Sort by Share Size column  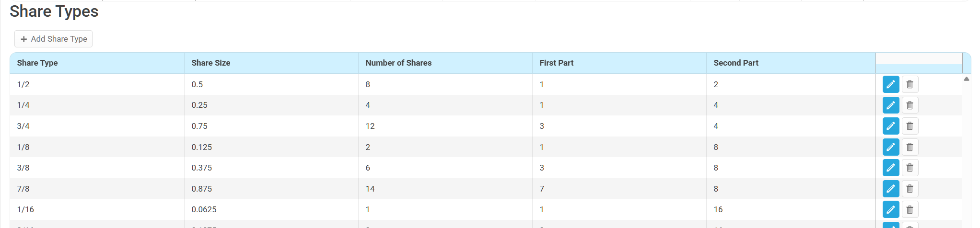coord(210,63)
